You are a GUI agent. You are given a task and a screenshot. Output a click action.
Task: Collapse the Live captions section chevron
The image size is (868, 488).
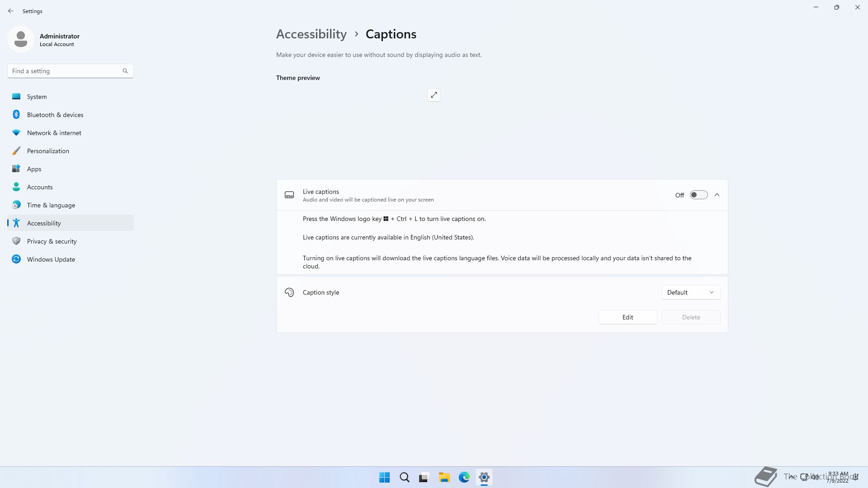pos(717,195)
